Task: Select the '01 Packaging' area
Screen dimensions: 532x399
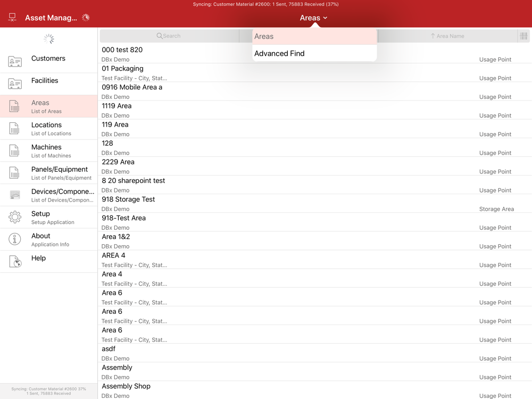Action: pyautogui.click(x=314, y=72)
